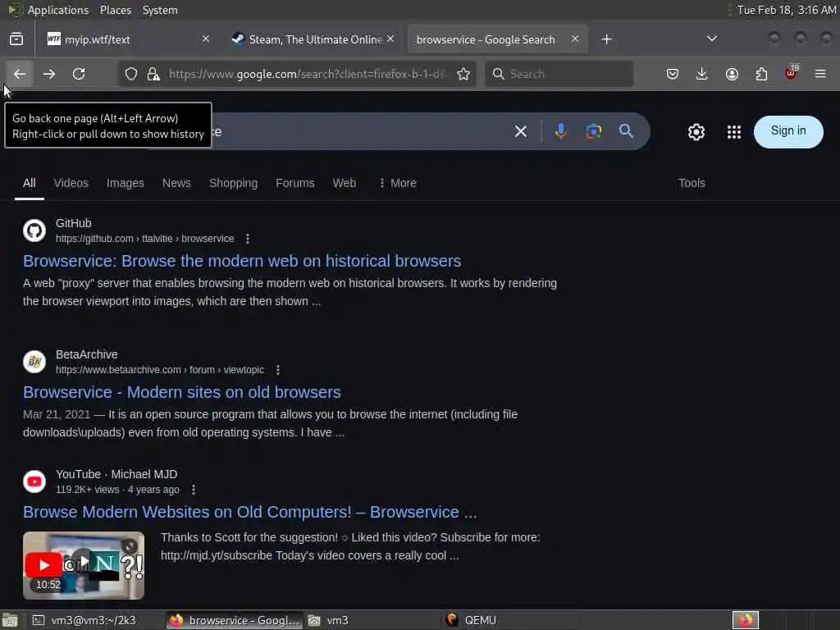
Task: Close the Steam tab
Action: (x=390, y=39)
